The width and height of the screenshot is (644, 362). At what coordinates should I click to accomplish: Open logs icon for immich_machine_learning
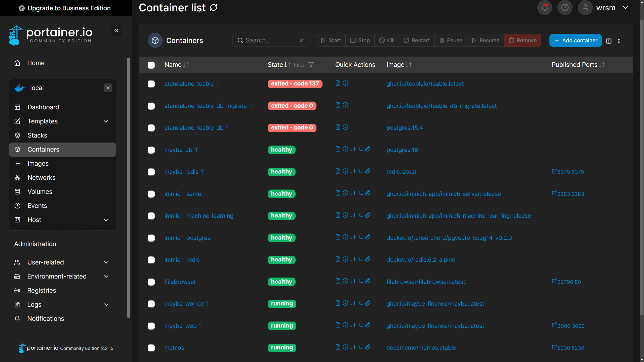pos(338,215)
